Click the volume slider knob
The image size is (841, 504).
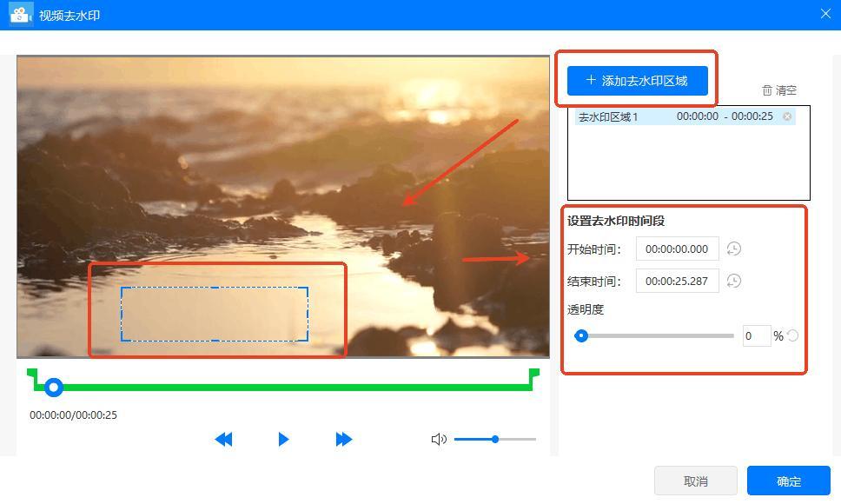coord(495,440)
